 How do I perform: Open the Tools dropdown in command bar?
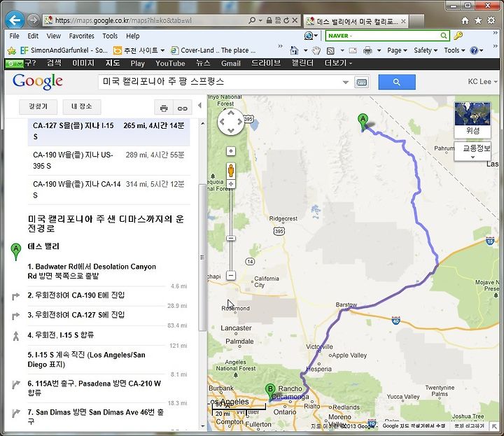click(454, 50)
